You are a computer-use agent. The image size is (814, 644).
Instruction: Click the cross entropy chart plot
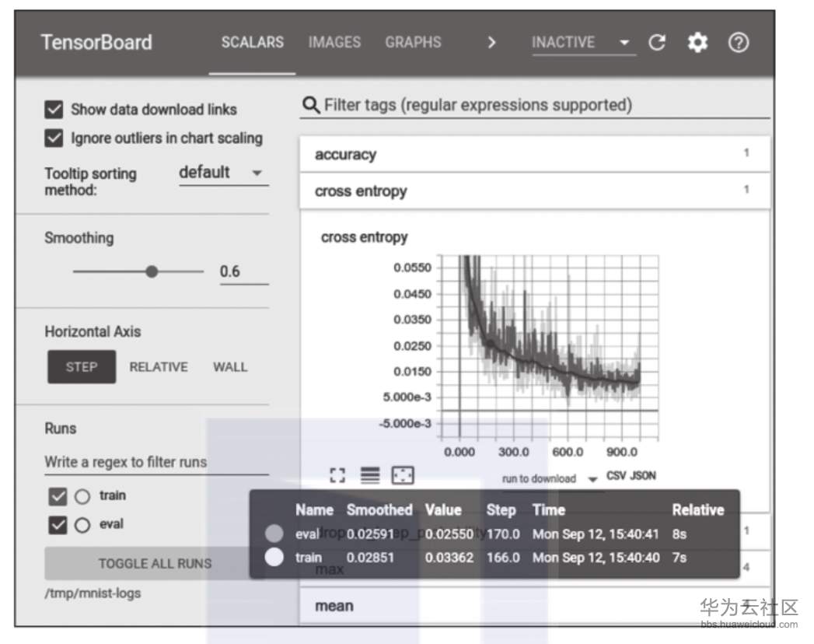click(x=549, y=346)
